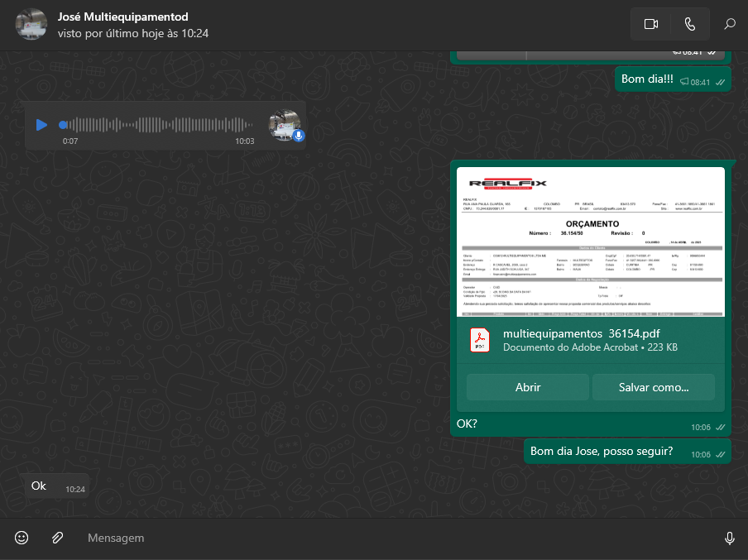
Task: Play the received voice message
Action: click(x=41, y=125)
